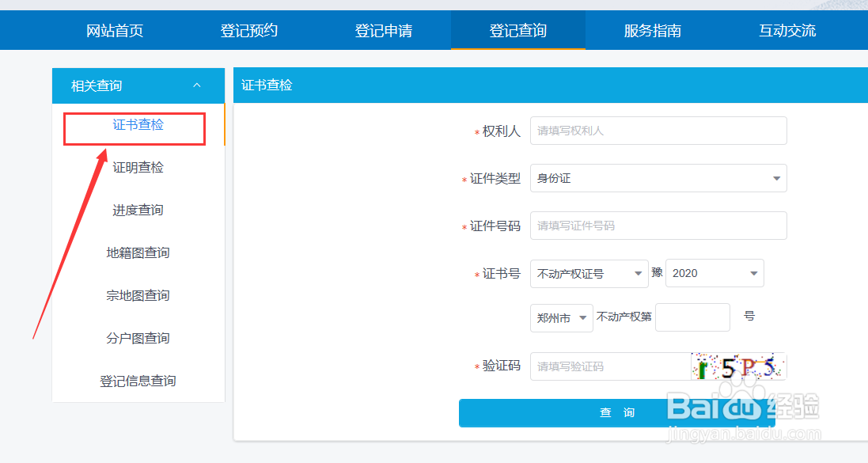Collapse the 相关查询 sidebar panel chevron
The height and width of the screenshot is (463, 868).
[196, 85]
